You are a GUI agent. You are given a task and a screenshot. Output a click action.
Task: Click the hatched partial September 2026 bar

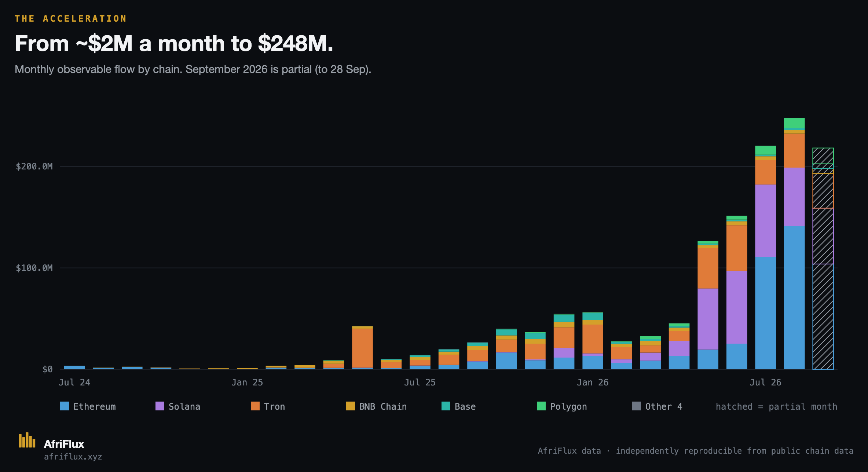coord(823,259)
